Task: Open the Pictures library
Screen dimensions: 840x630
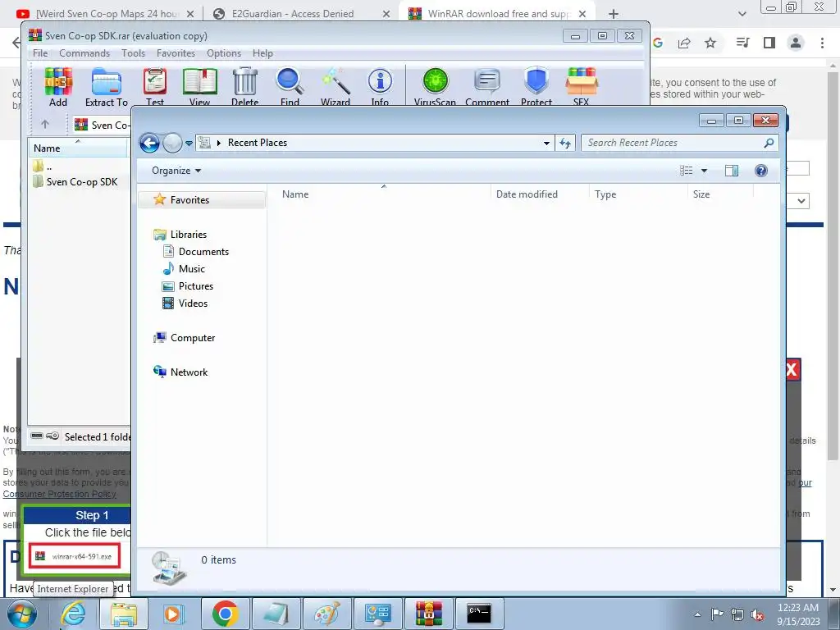Action: [188, 285]
